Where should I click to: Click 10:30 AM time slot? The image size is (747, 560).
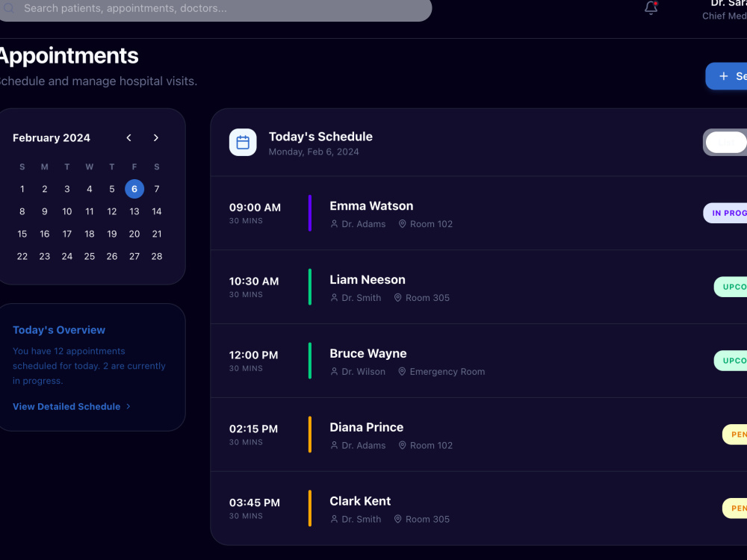[x=254, y=281]
